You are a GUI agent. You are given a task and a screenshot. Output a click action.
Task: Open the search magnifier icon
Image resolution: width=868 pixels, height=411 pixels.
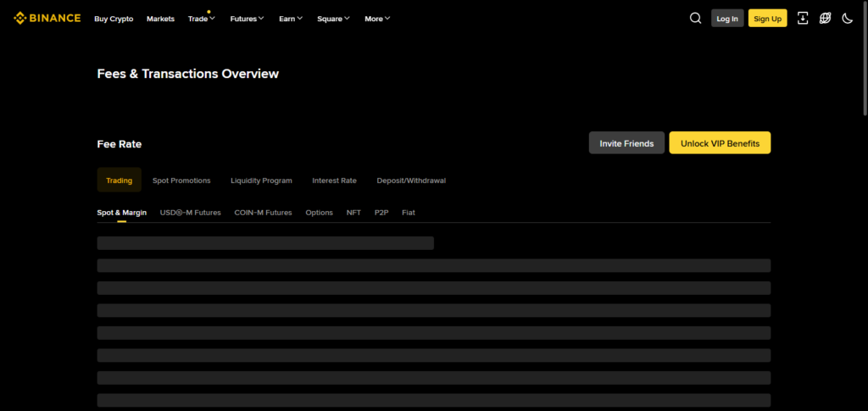coord(695,18)
